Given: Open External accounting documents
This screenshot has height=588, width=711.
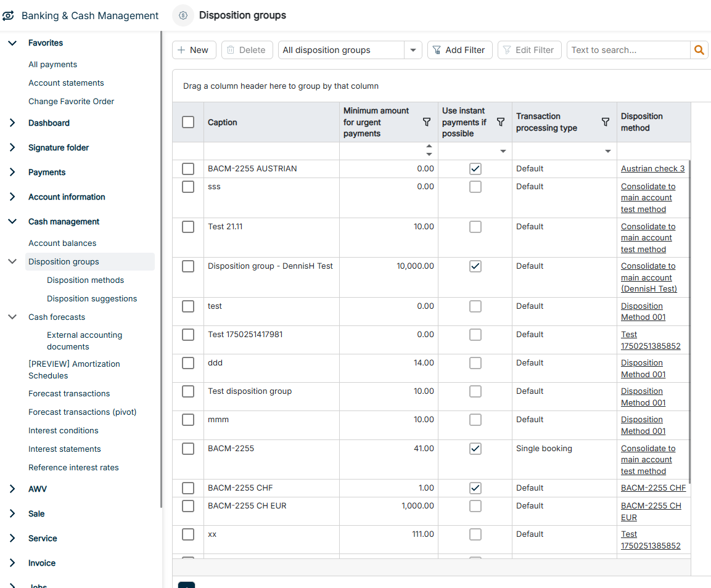Looking at the screenshot, I should coord(84,341).
